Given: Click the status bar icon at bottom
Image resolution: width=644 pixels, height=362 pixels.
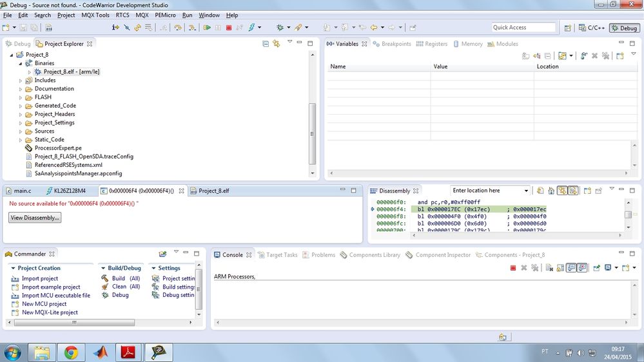Looking at the screenshot, I should tap(502, 337).
